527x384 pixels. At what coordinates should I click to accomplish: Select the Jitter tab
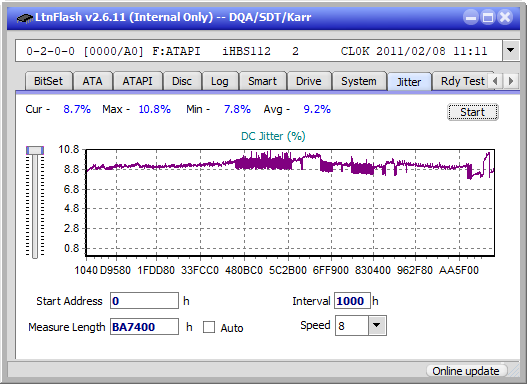409,82
